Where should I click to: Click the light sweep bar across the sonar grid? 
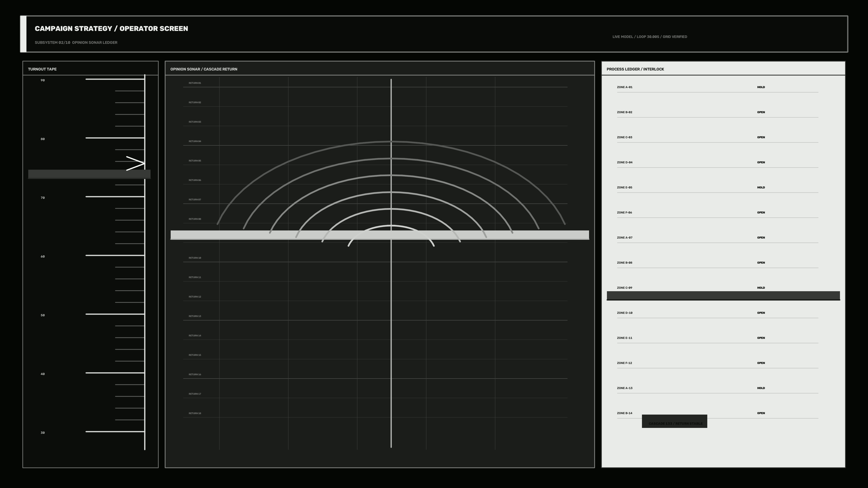[380, 235]
